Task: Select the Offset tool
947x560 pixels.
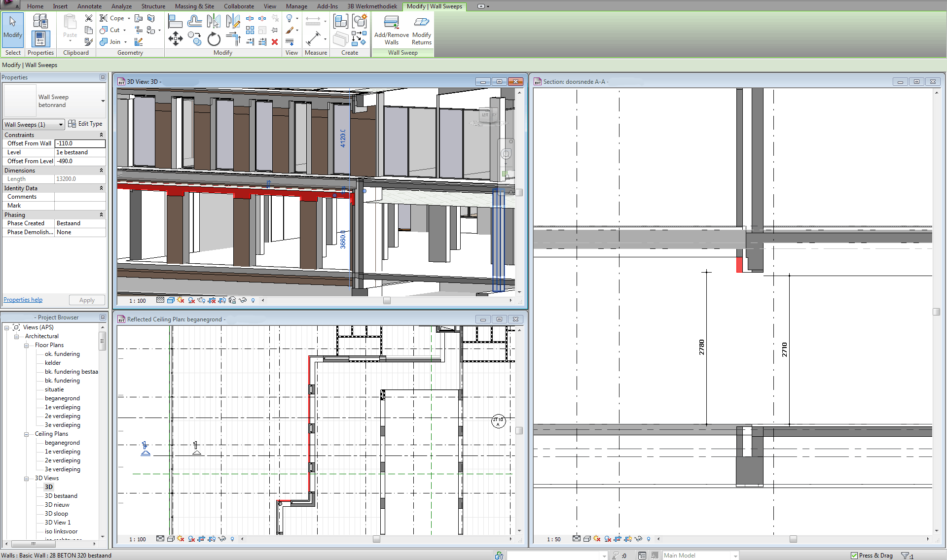Action: click(x=195, y=21)
